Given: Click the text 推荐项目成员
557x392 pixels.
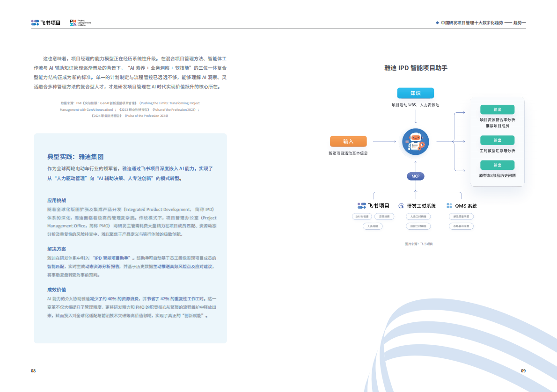Looking at the screenshot, I should pos(497,126).
